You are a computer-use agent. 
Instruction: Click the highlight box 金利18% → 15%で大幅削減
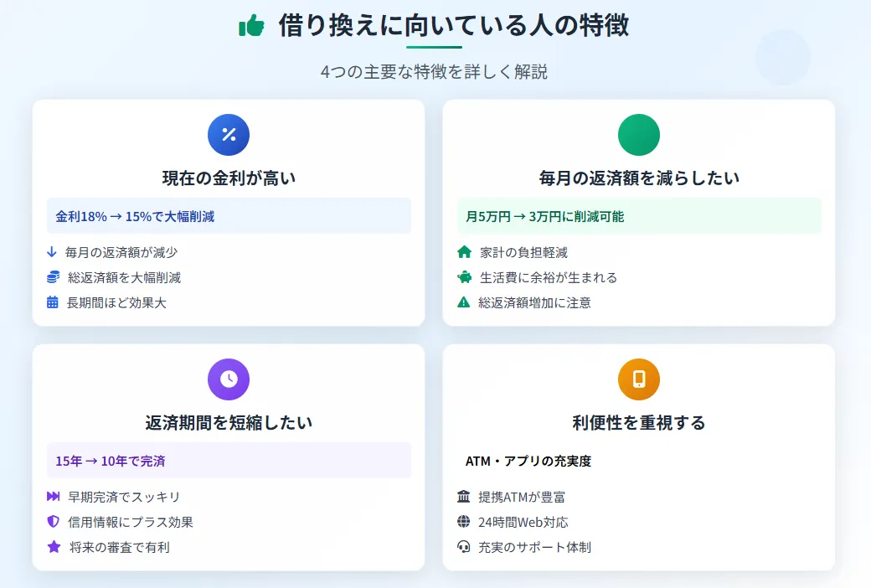229,215
